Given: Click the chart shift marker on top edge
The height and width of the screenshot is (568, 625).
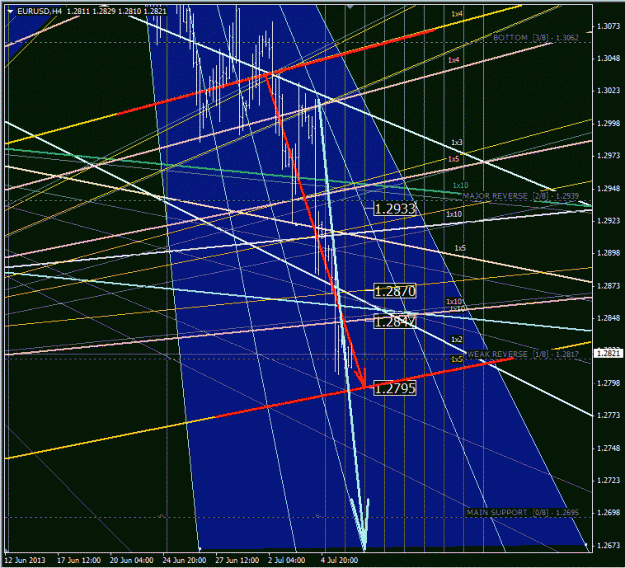Looking at the screenshot, I should point(350,6).
